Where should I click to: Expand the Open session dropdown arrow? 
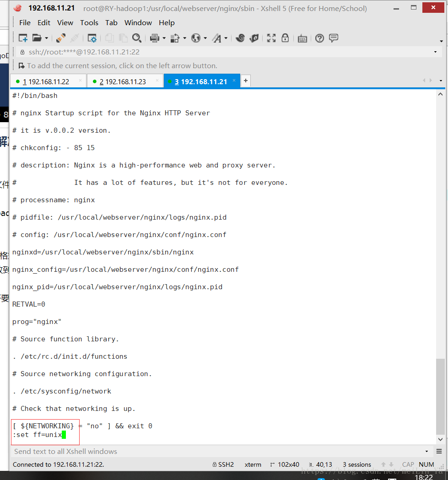47,38
